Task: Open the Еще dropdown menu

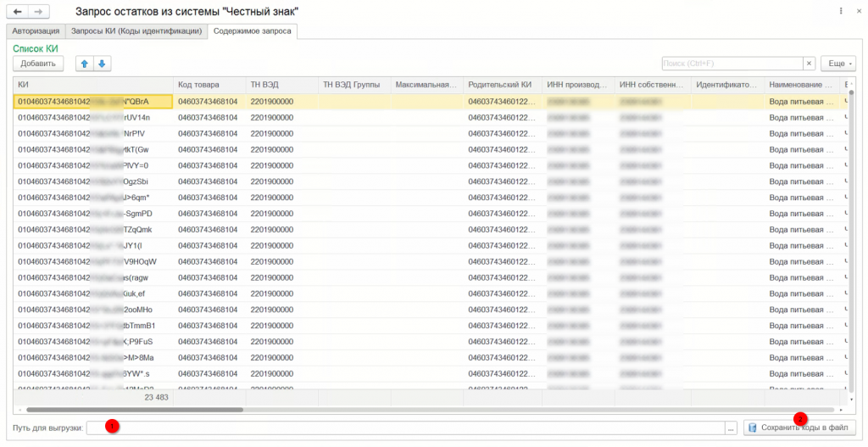Action: pos(838,64)
